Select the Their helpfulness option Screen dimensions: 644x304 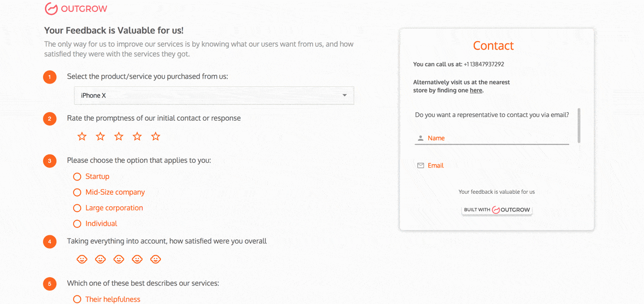pyautogui.click(x=77, y=299)
